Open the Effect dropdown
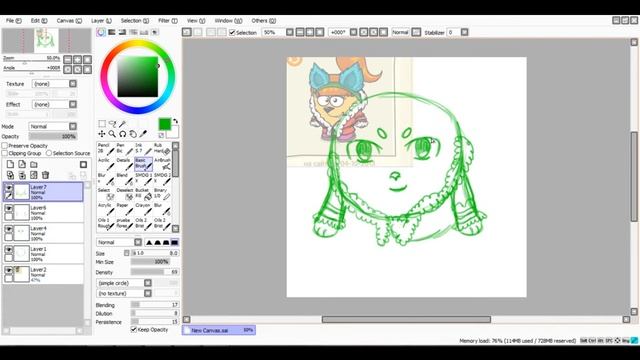640x360 pixels. tap(73, 104)
